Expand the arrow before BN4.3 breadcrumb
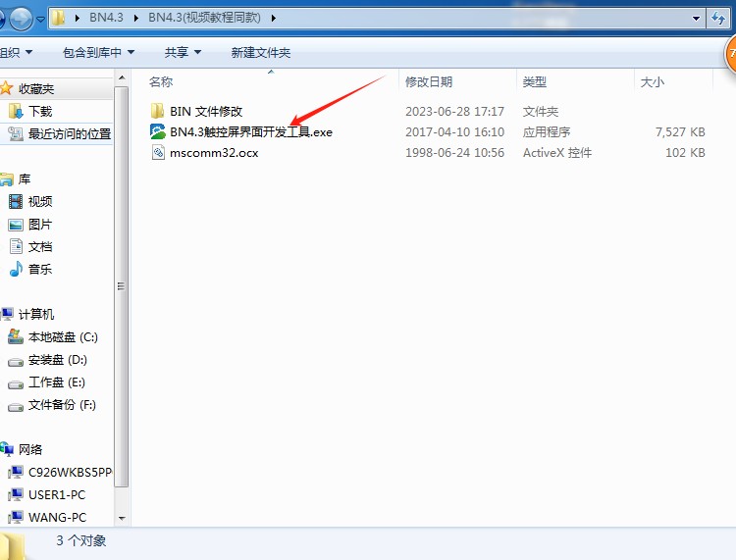This screenshot has height=560, width=736. point(78,19)
